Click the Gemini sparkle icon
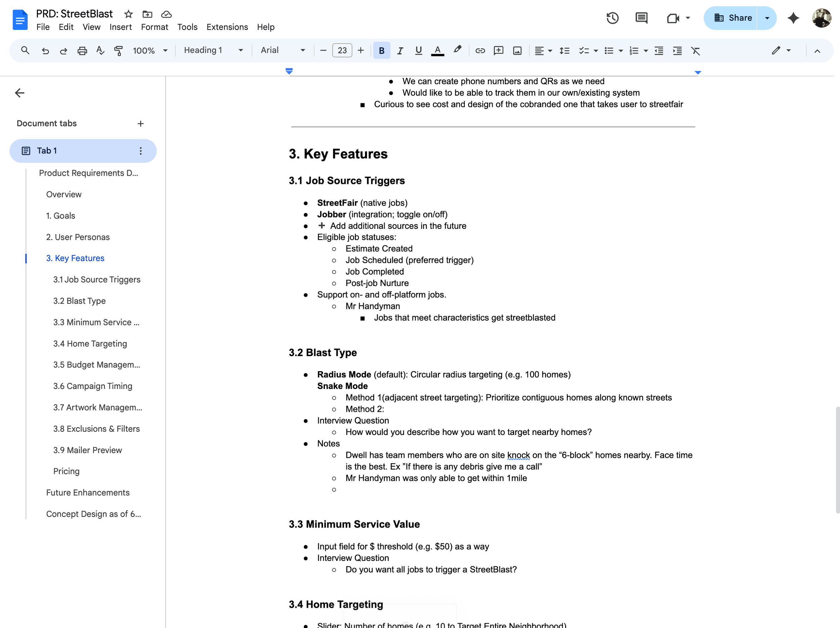This screenshot has height=628, width=840. point(793,18)
